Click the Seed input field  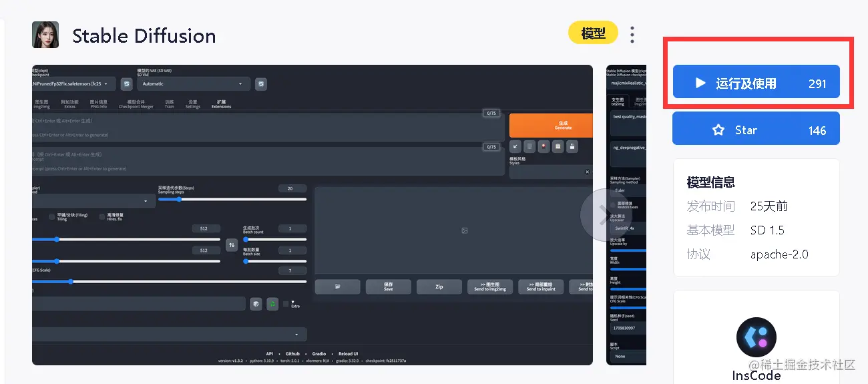point(139,304)
